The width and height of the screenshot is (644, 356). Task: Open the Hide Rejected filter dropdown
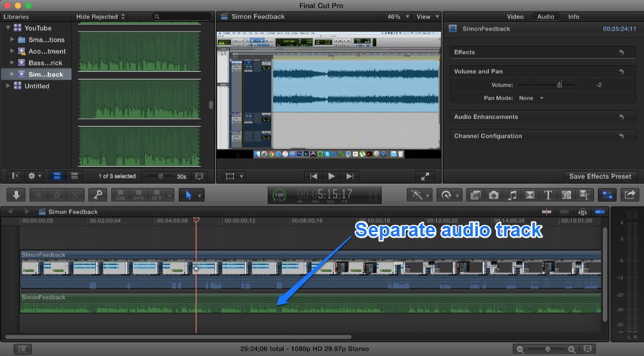click(100, 17)
